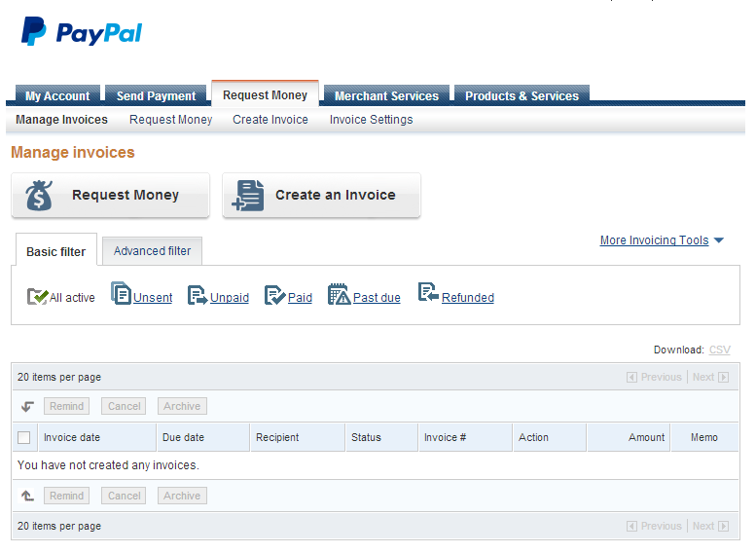Filter by the Paid link
This screenshot has height=553, width=756.
pyautogui.click(x=300, y=298)
